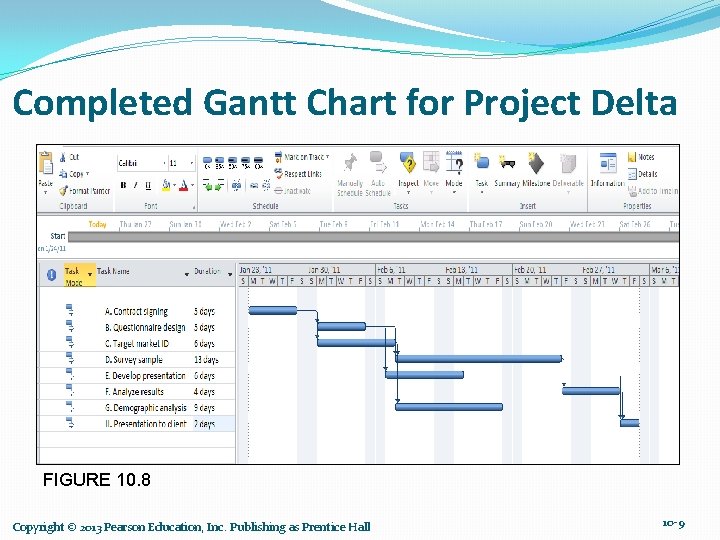Open the Inspect task button
This screenshot has height=540, width=720.
pos(408,172)
